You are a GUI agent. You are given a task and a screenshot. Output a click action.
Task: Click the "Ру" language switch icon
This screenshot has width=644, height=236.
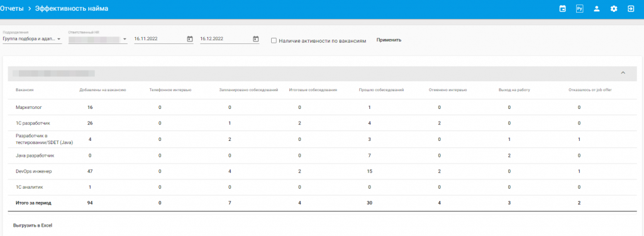point(579,9)
